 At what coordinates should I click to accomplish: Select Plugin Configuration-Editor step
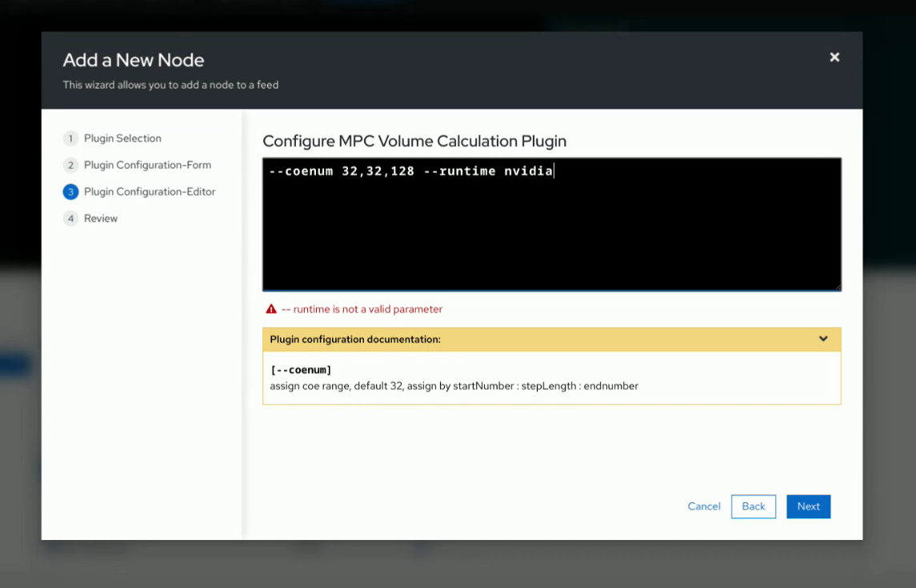pyautogui.click(x=150, y=191)
